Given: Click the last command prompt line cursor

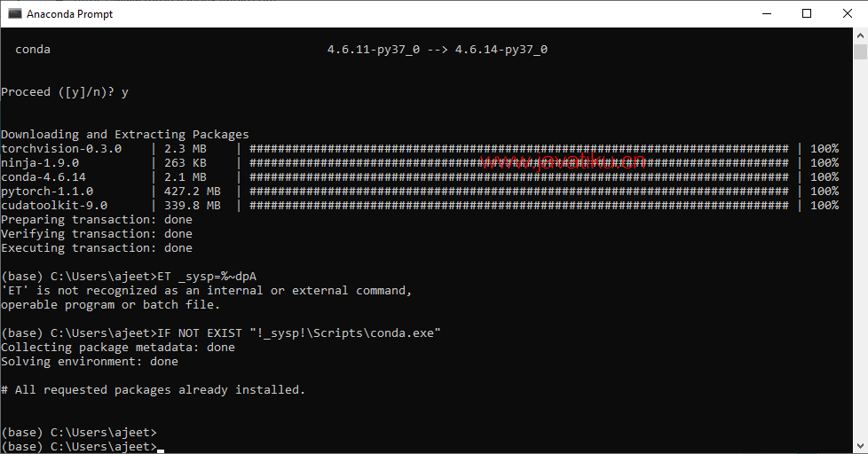Looking at the screenshot, I should tap(161, 450).
